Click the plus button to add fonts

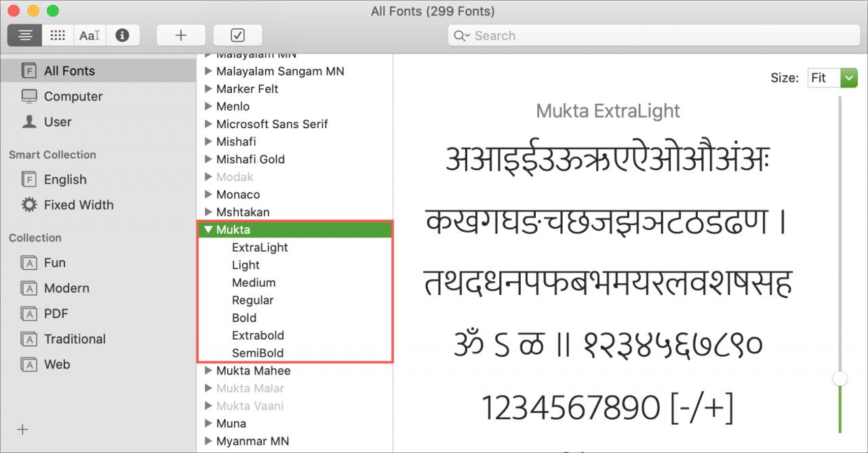(x=181, y=35)
